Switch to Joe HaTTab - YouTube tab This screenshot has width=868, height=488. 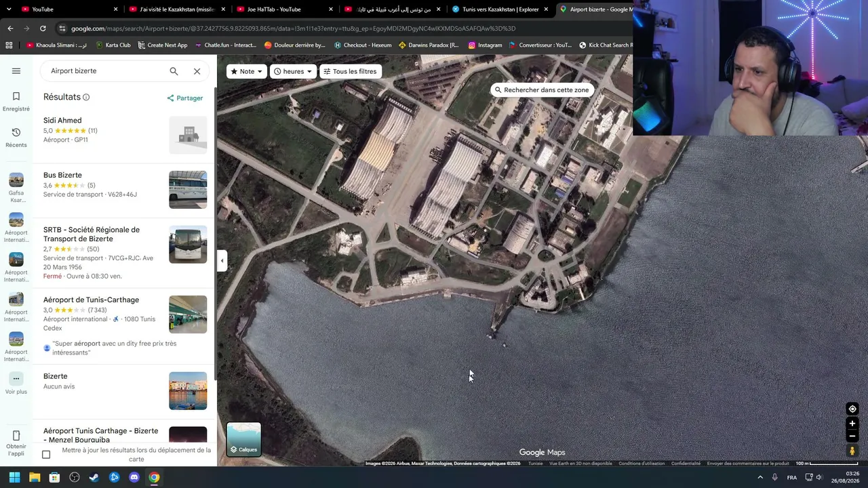(x=283, y=9)
